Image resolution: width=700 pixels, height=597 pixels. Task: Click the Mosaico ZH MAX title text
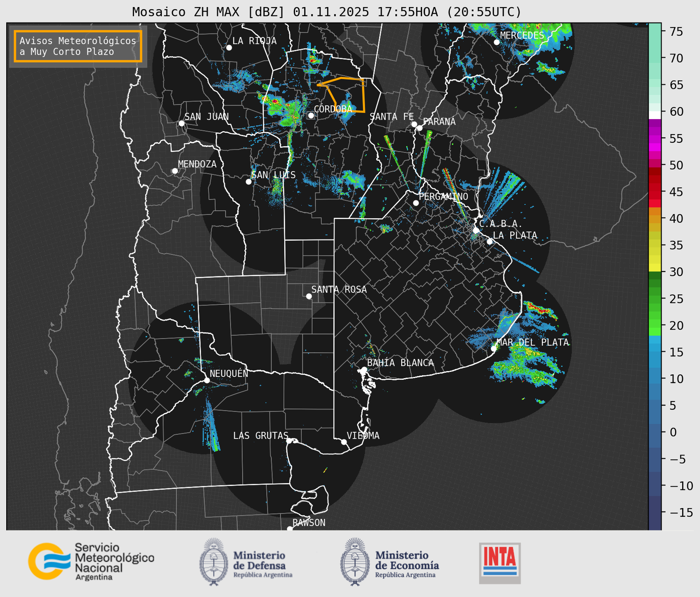click(326, 12)
